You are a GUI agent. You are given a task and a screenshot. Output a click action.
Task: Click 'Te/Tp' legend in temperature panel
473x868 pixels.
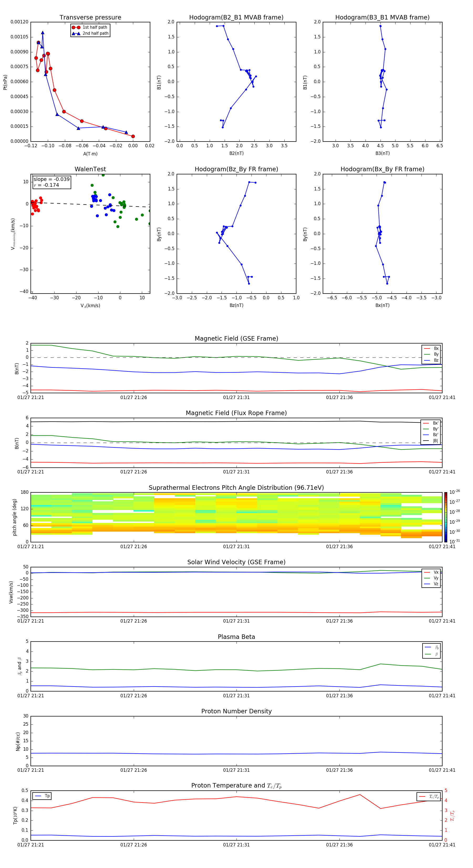tap(429, 796)
